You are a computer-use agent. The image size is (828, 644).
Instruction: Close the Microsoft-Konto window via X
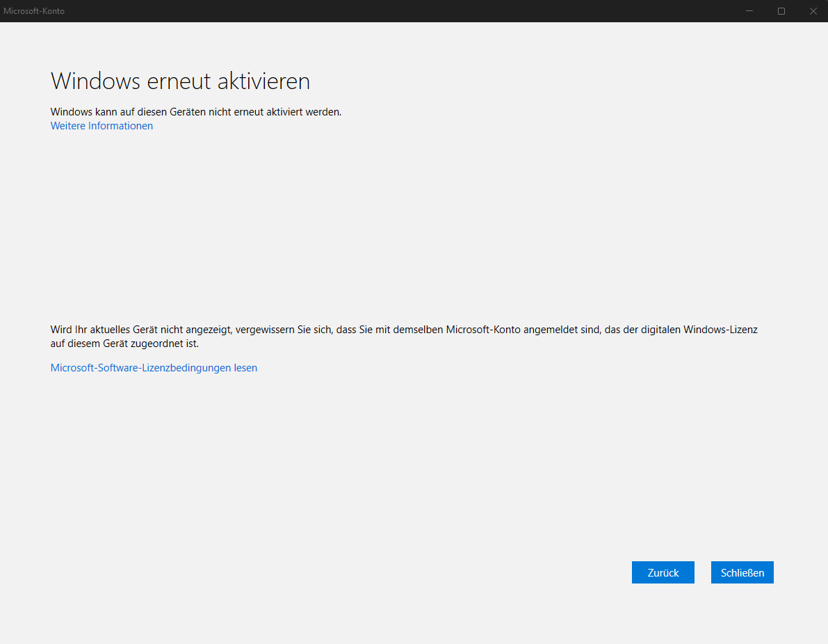point(813,11)
